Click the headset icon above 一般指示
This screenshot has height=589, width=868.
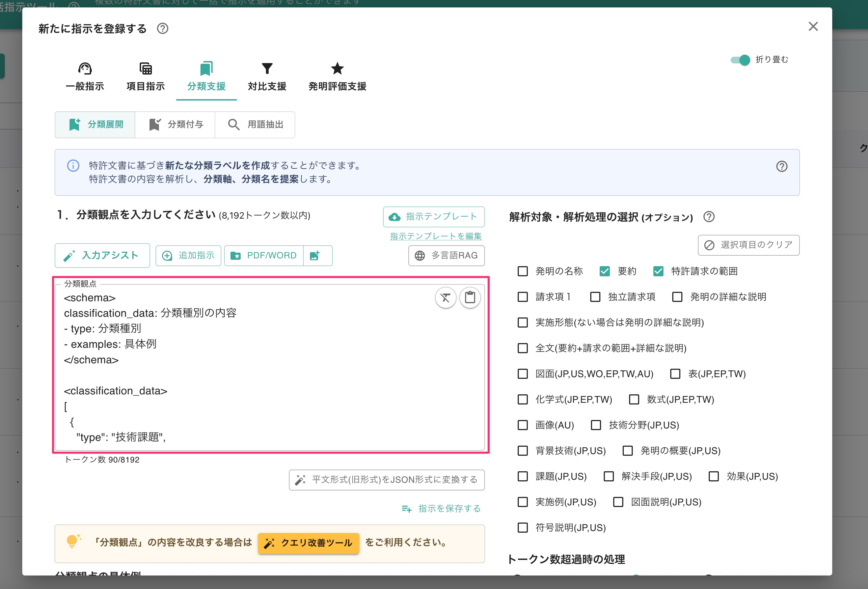pos(85,69)
